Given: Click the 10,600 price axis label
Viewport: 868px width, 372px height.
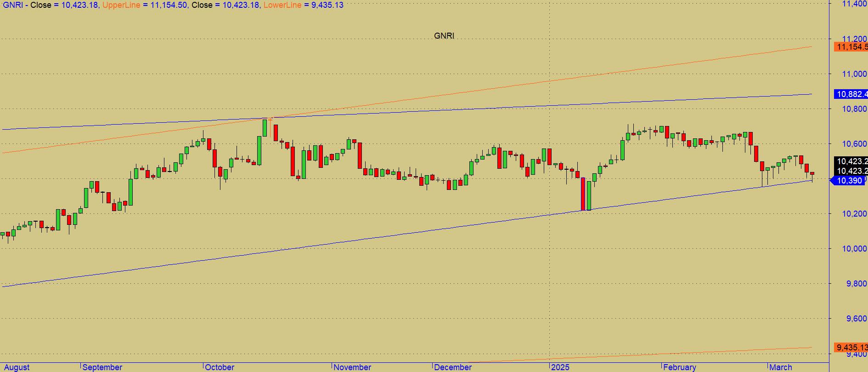Looking at the screenshot, I should 854,144.
